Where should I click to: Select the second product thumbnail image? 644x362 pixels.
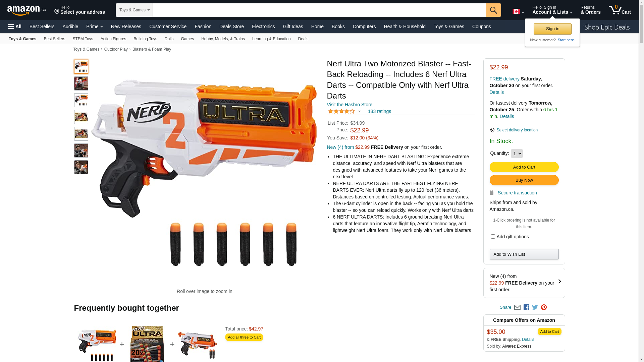pos(81,83)
